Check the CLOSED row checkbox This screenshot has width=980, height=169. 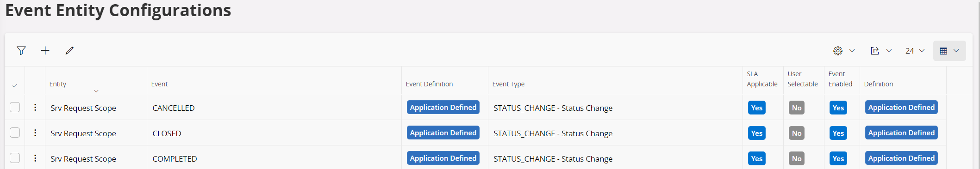15,133
